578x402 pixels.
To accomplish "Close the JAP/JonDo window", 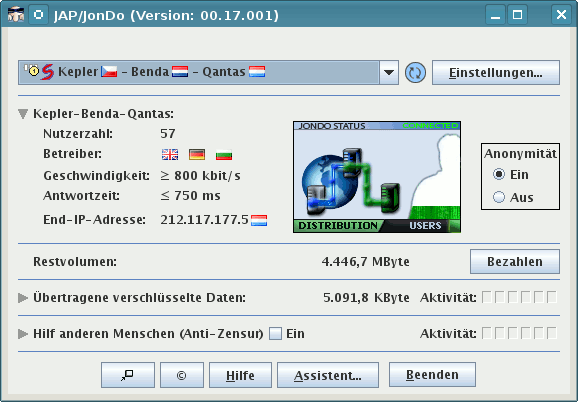I will (x=561, y=15).
